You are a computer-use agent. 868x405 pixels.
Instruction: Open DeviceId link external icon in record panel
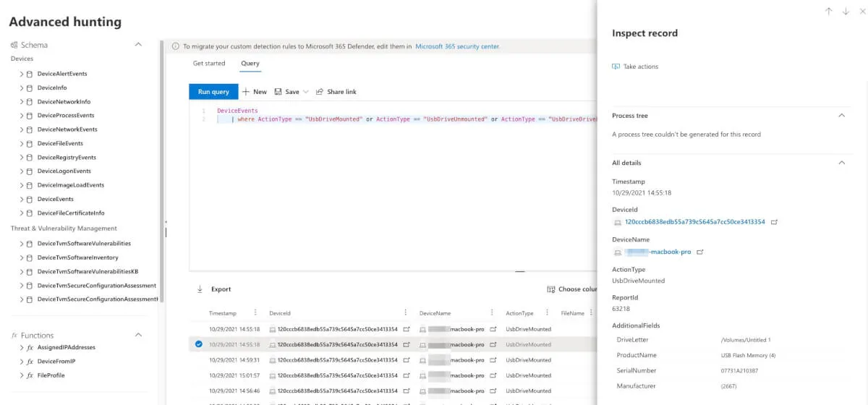774,222
